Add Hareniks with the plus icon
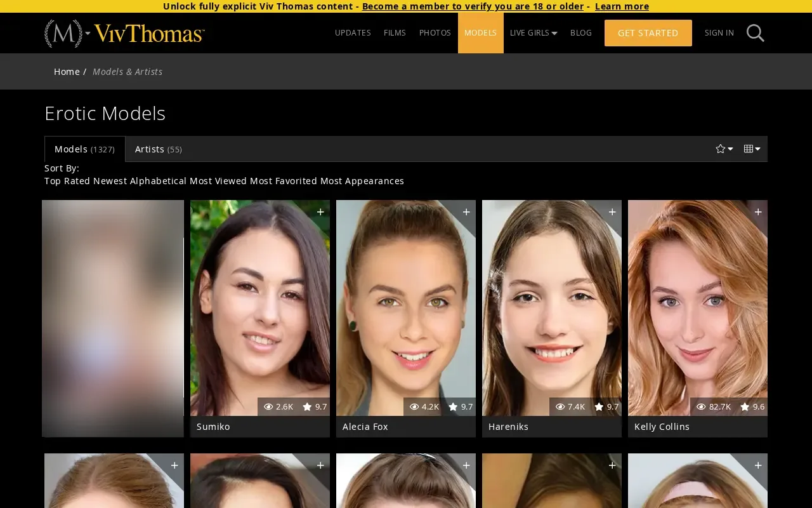The height and width of the screenshot is (508, 812). [612, 212]
